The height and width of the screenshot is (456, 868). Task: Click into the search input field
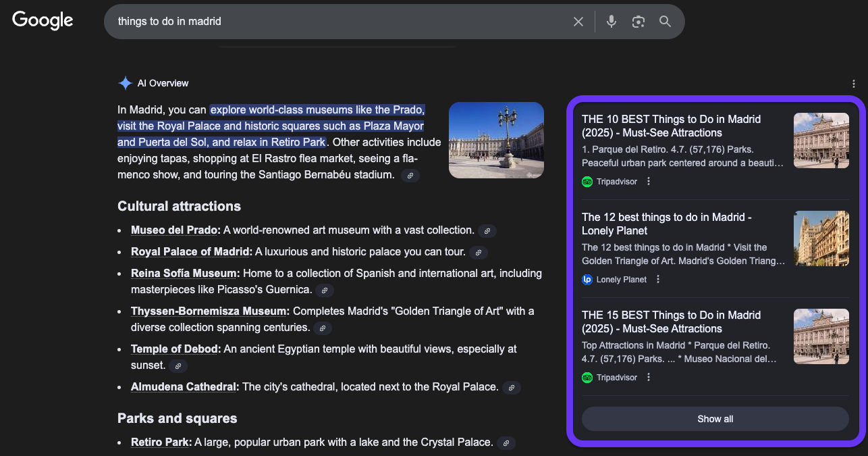[337, 22]
